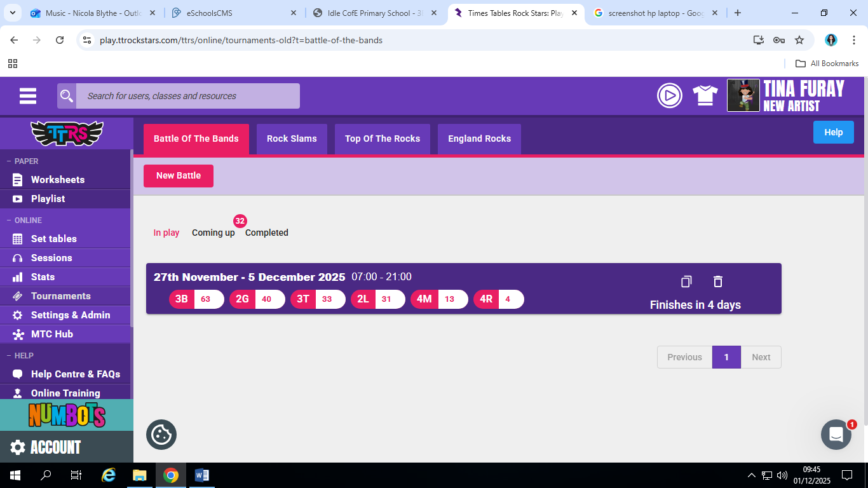
Task: Switch to the Rock Slams tab
Action: 292,139
